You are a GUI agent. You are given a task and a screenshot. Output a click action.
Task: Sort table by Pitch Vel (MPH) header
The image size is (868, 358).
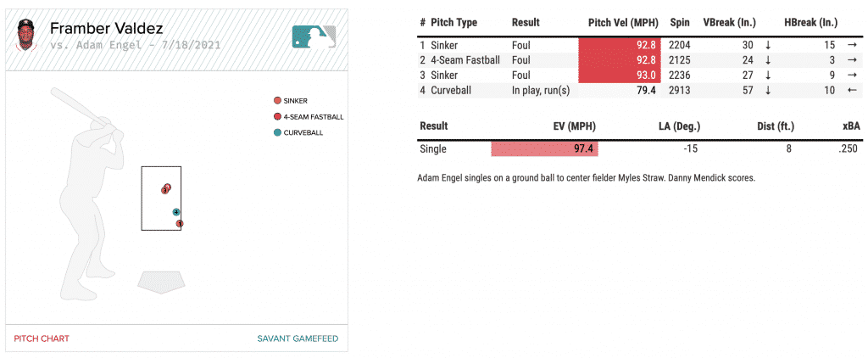pyautogui.click(x=623, y=22)
